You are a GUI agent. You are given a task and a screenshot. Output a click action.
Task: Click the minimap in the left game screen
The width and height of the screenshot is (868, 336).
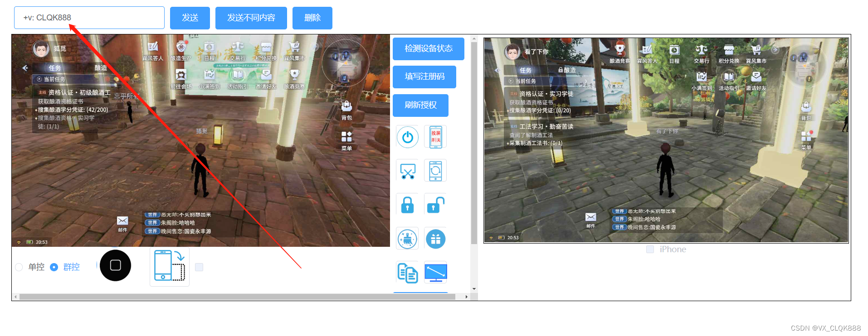tap(345, 63)
